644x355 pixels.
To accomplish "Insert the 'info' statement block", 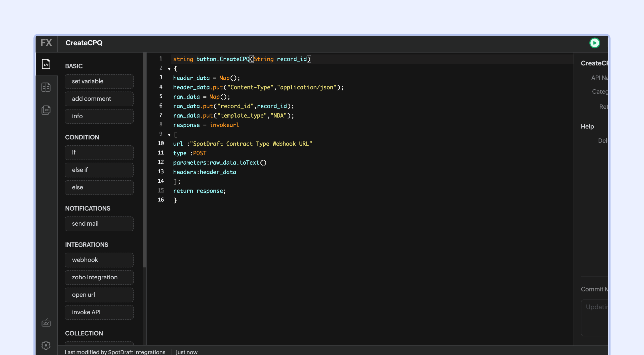I will (x=99, y=116).
